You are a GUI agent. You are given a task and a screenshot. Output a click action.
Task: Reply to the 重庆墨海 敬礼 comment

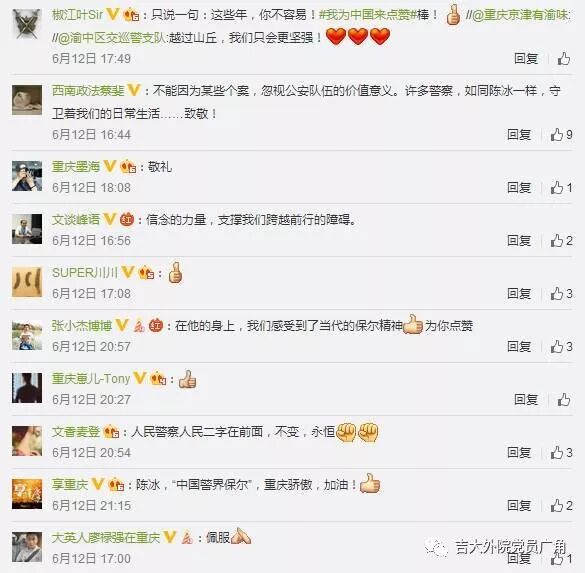pyautogui.click(x=519, y=188)
